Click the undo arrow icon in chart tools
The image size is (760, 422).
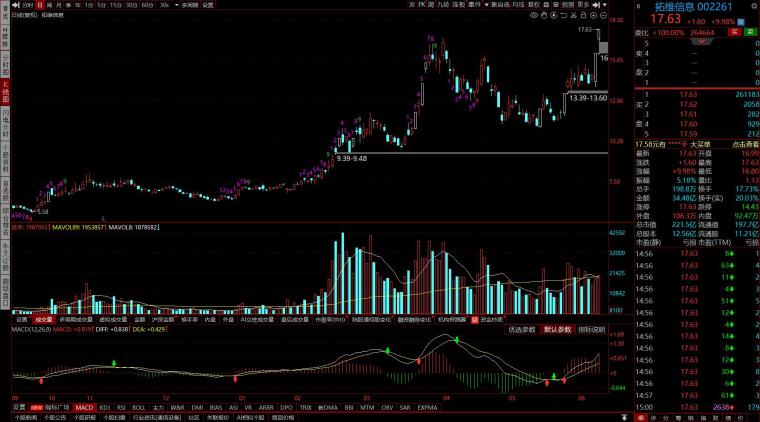click(x=564, y=16)
